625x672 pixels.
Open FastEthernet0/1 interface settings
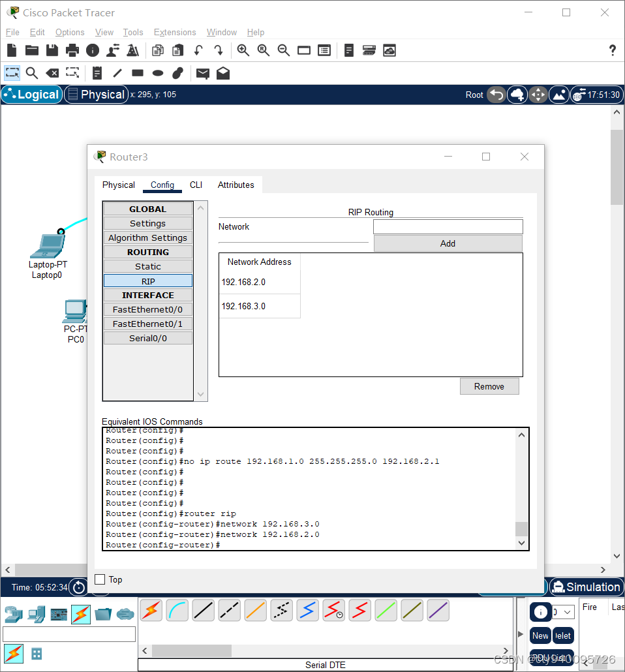tap(148, 324)
